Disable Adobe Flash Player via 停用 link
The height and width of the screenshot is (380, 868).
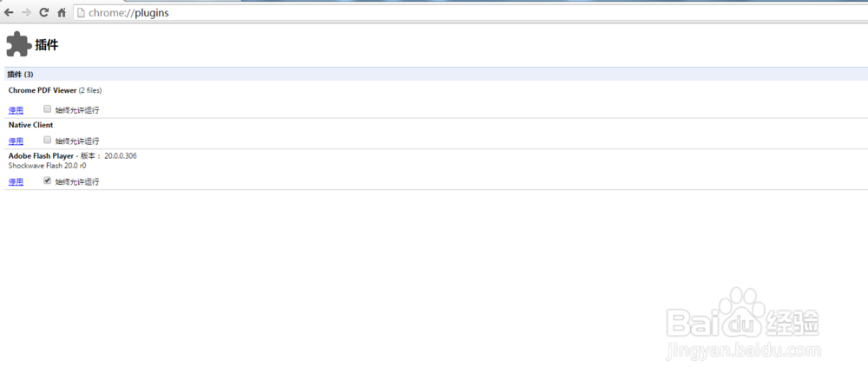(x=16, y=182)
